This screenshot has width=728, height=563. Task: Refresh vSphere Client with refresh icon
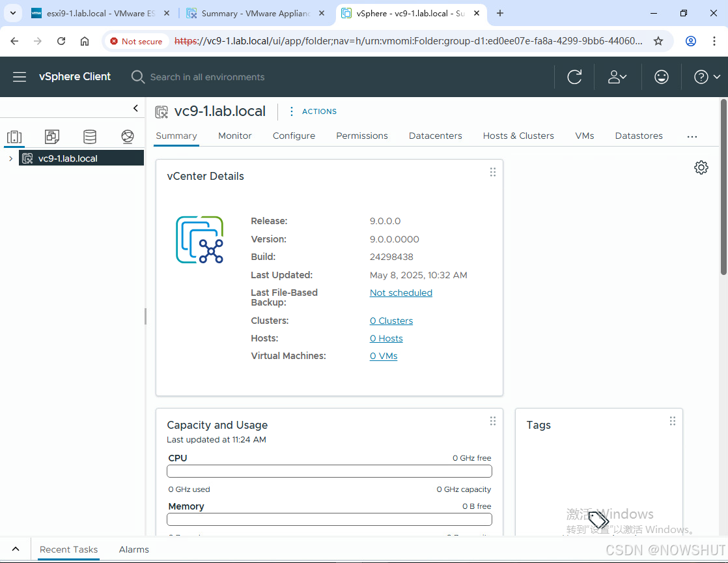(x=574, y=77)
